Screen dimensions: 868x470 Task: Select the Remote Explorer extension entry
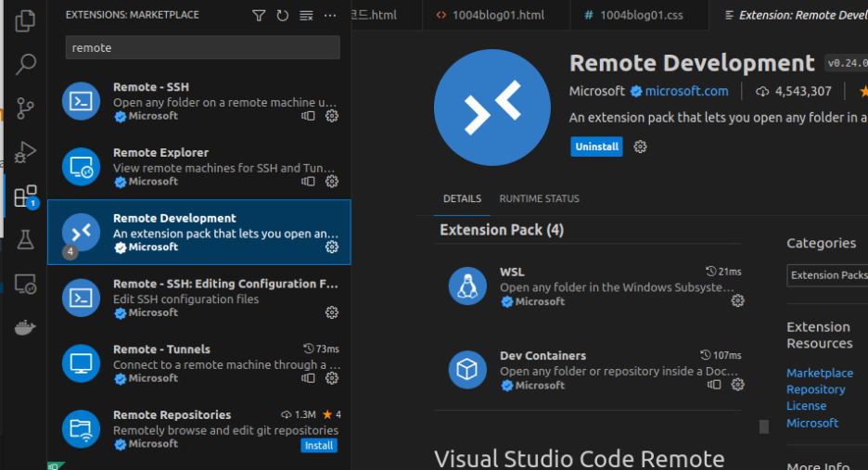pos(199,167)
